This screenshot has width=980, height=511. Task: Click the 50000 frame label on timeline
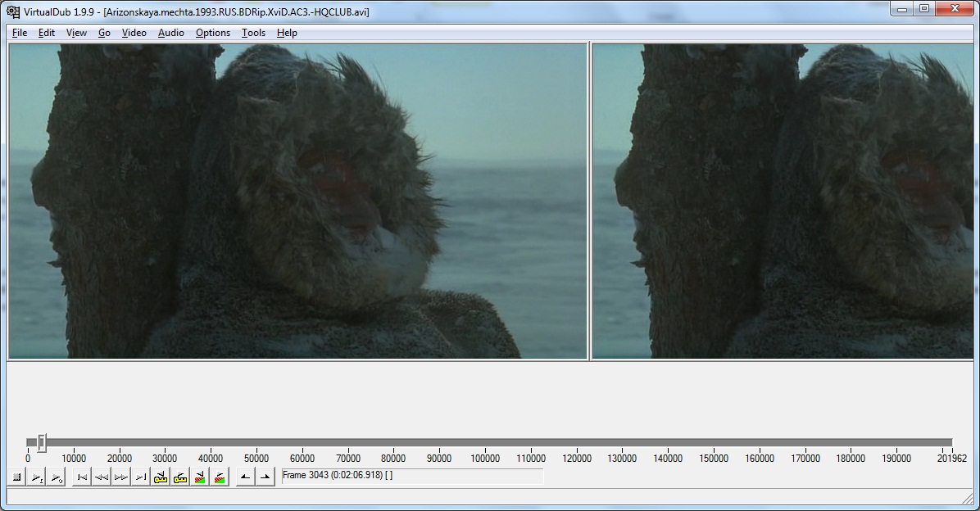point(256,458)
